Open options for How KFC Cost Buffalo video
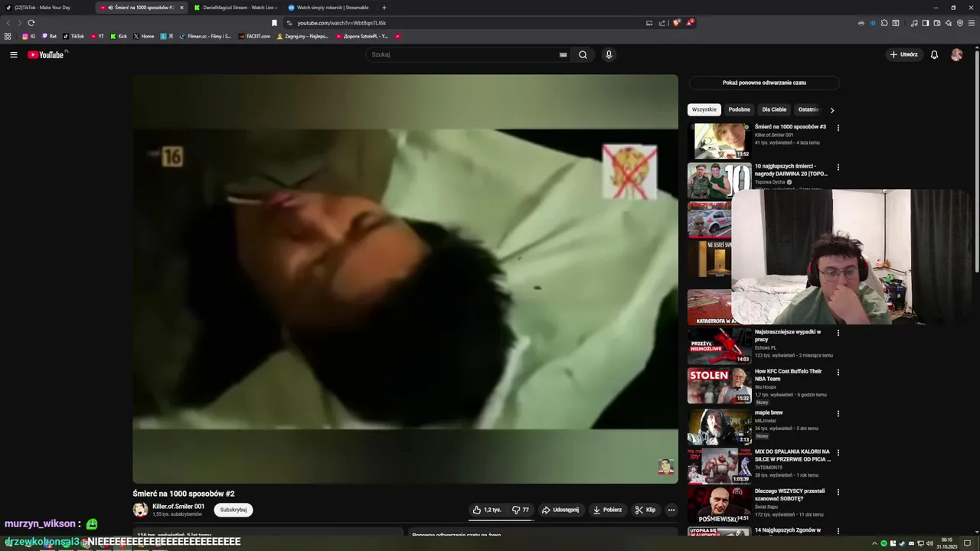Viewport: 980px width, 551px height. pyautogui.click(x=838, y=372)
